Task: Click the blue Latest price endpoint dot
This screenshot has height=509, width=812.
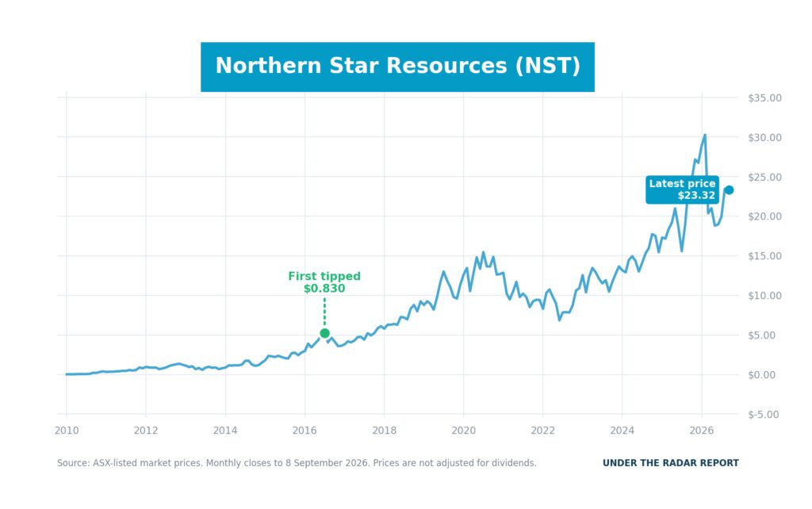Action: 729,190
